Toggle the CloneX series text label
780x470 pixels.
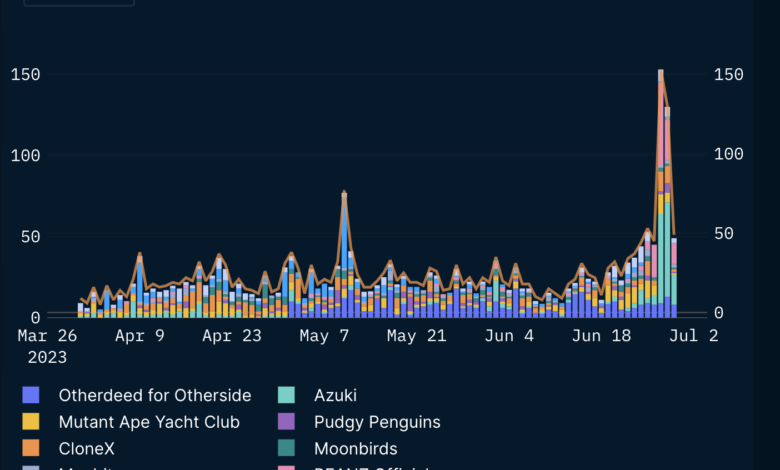[86, 449]
